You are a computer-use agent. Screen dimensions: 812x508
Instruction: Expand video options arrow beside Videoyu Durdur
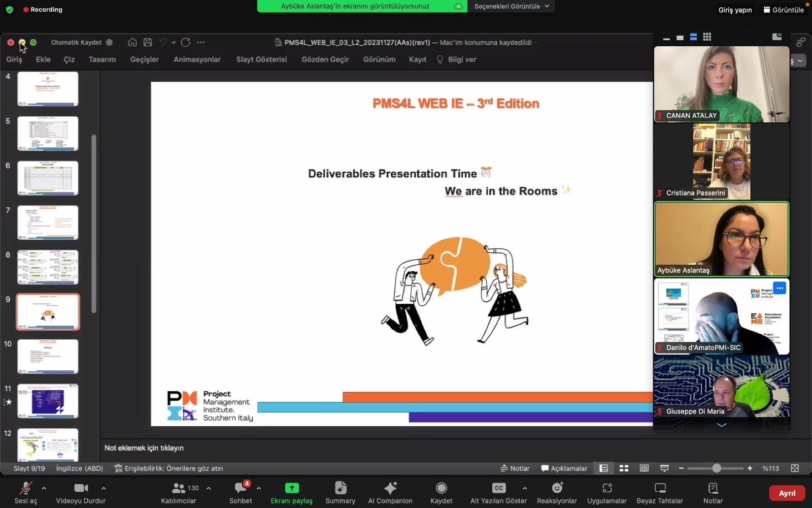(104, 488)
